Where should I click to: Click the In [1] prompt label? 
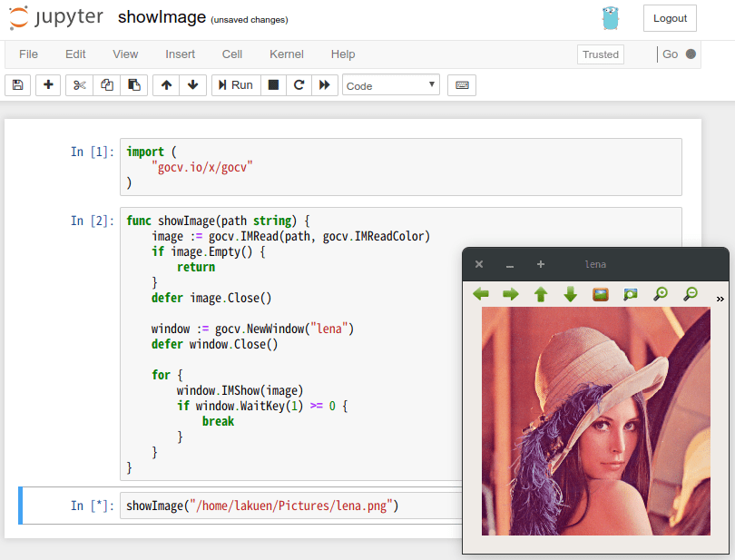pyautogui.click(x=93, y=152)
